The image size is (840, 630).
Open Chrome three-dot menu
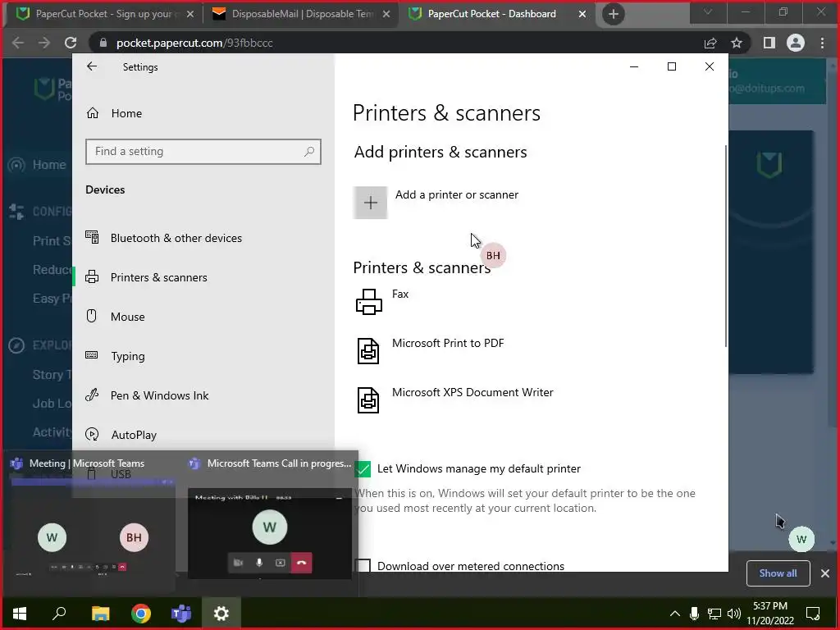[822, 43]
